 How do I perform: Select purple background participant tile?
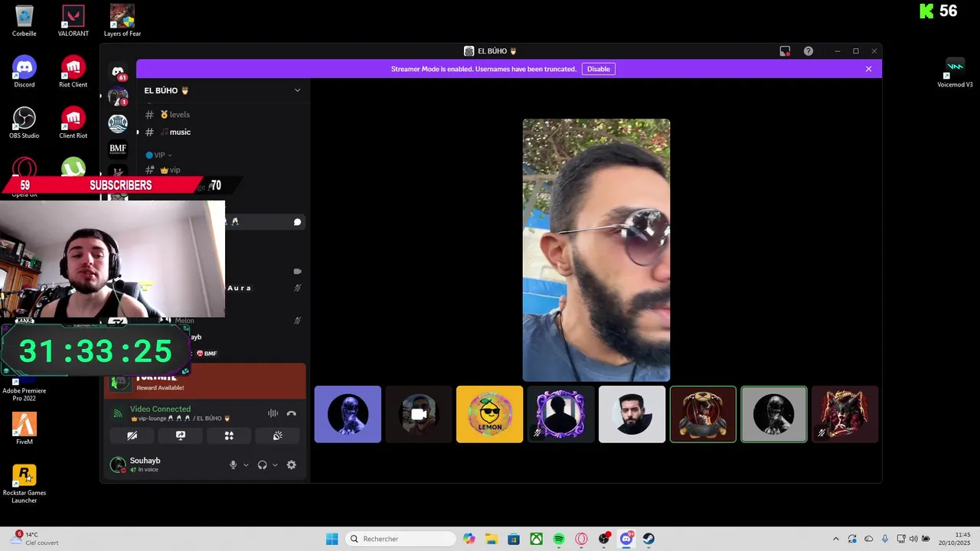[348, 414]
